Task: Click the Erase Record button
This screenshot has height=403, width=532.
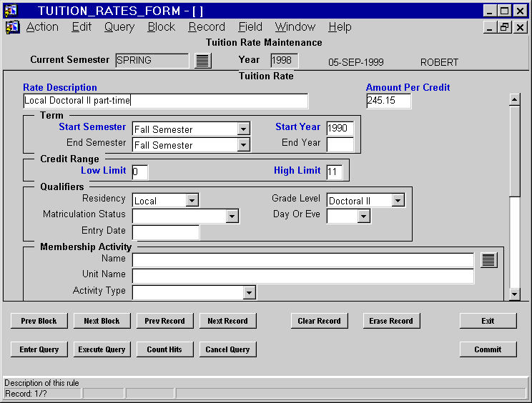Action: pyautogui.click(x=391, y=321)
